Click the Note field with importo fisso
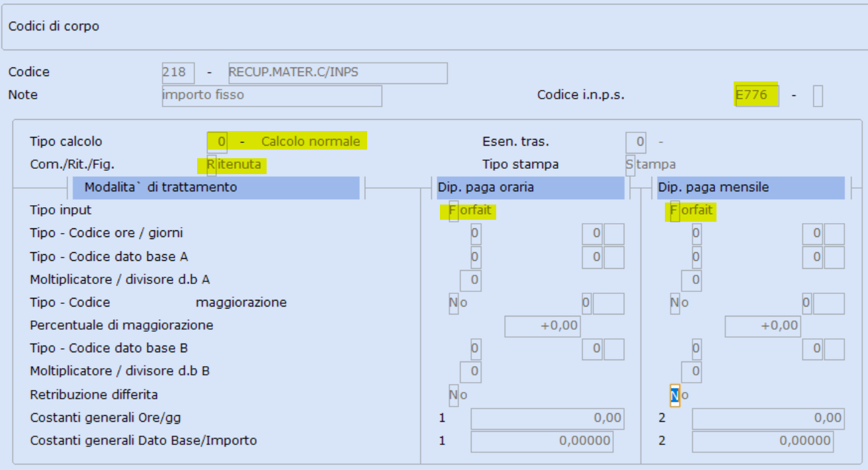The width and height of the screenshot is (868, 470). coord(271,95)
